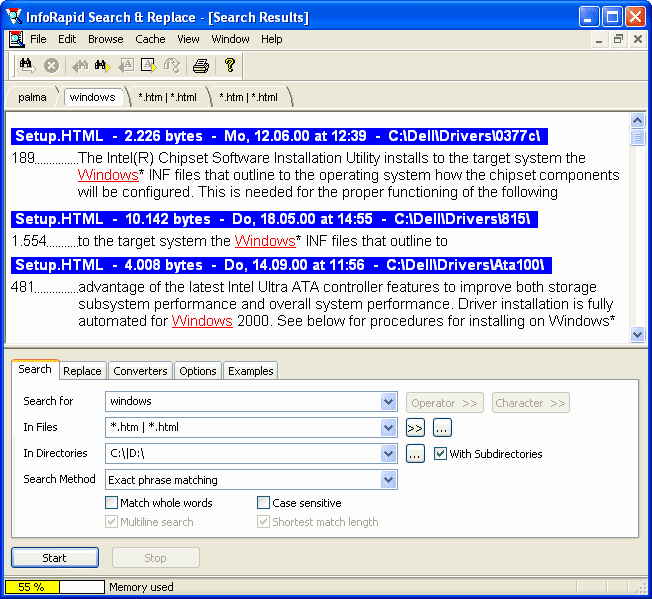This screenshot has height=599, width=652.
Task: Click the >> button beside In Files
Action: (415, 428)
